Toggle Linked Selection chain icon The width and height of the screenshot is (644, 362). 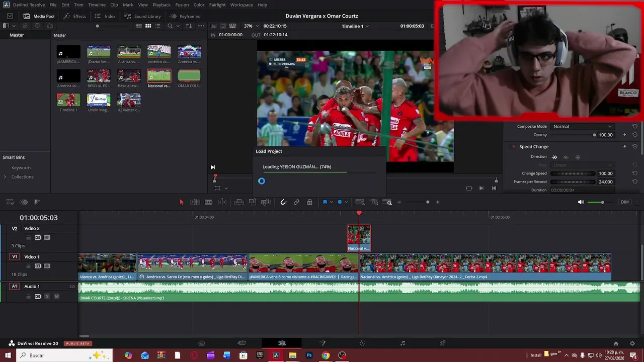(x=296, y=202)
